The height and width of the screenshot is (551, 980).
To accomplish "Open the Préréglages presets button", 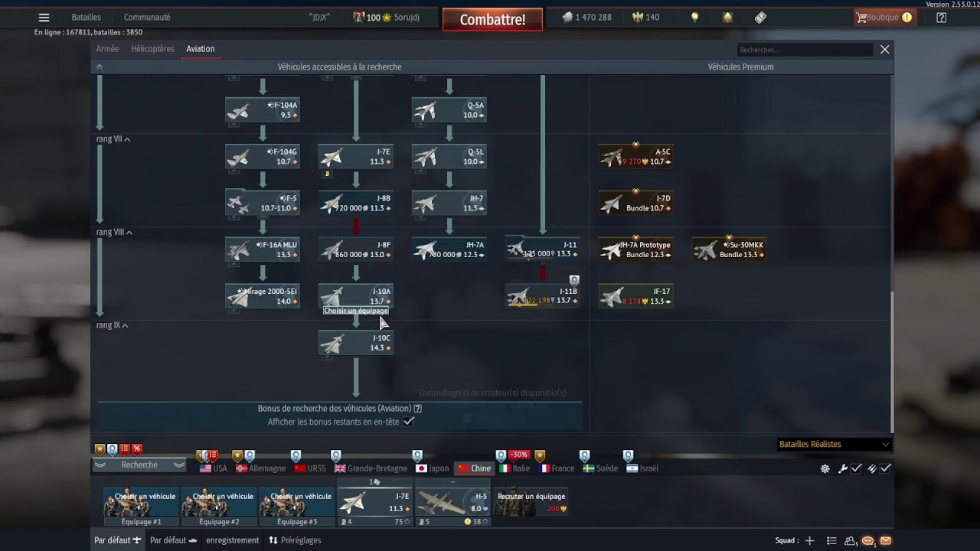I will pyautogui.click(x=295, y=540).
